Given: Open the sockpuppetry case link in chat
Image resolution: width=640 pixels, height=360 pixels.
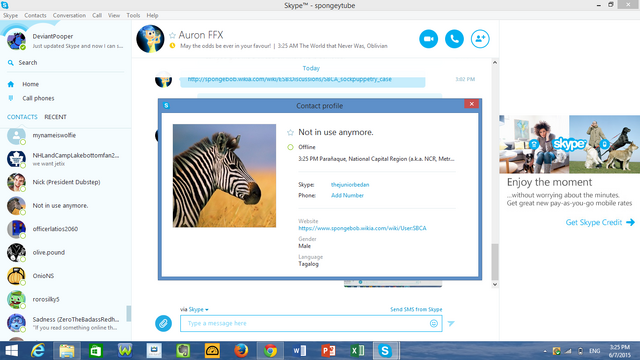Looking at the screenshot, I should point(289,79).
